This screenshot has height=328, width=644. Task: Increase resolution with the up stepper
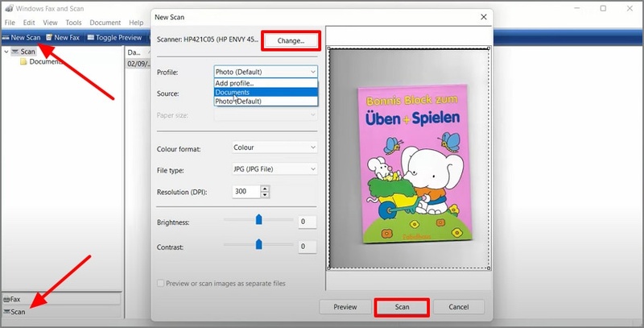(x=265, y=189)
